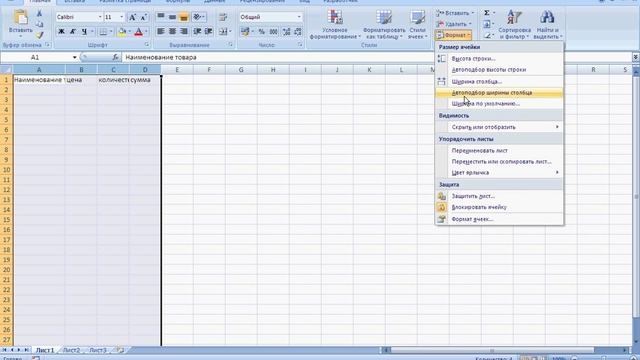Image resolution: width=640 pixels, height=360 pixels.
Task: Toggle italic (К) formatting
Action: [73, 31]
